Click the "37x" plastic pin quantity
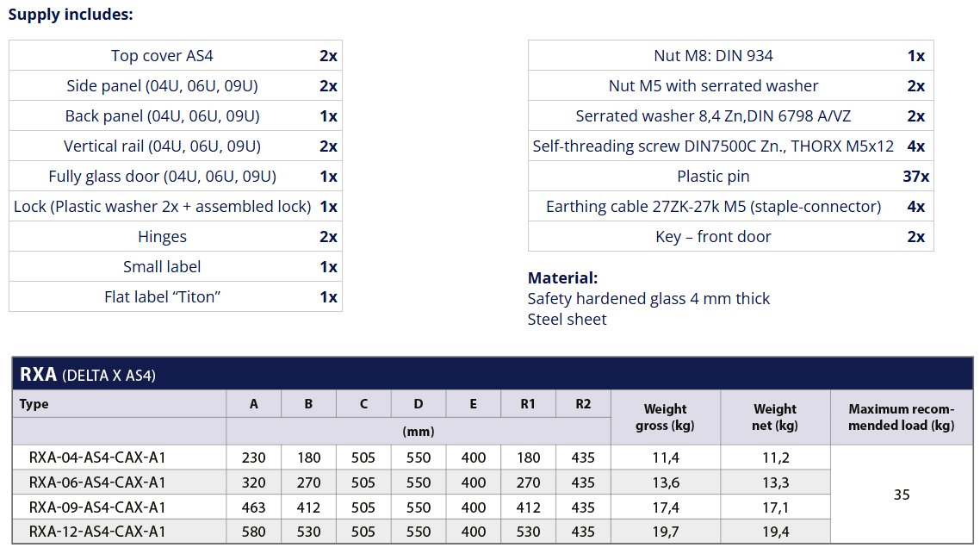 coord(915,177)
